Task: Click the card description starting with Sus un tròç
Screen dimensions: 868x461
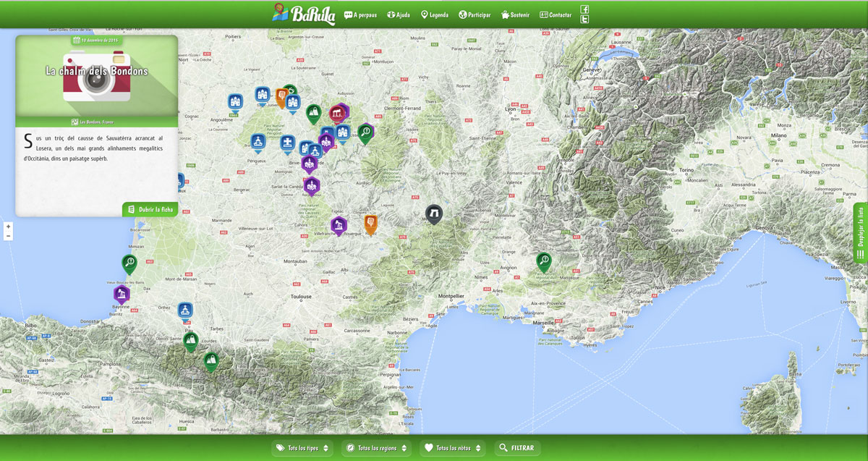Action: pos(93,148)
